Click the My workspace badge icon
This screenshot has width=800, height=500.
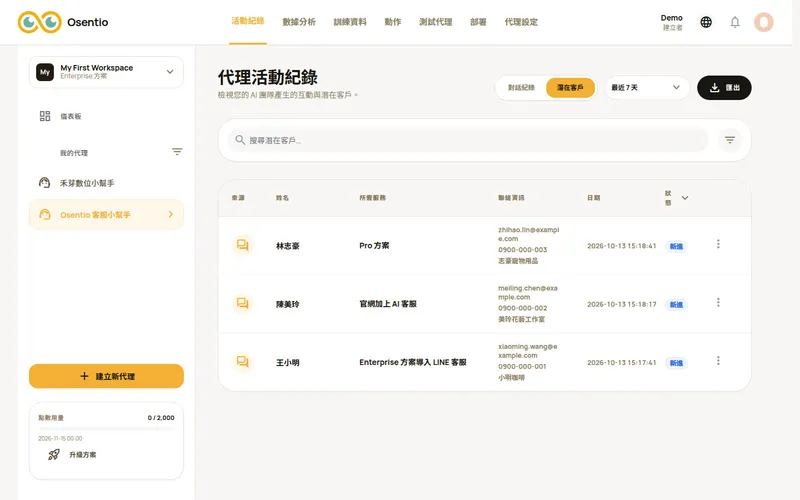45,72
